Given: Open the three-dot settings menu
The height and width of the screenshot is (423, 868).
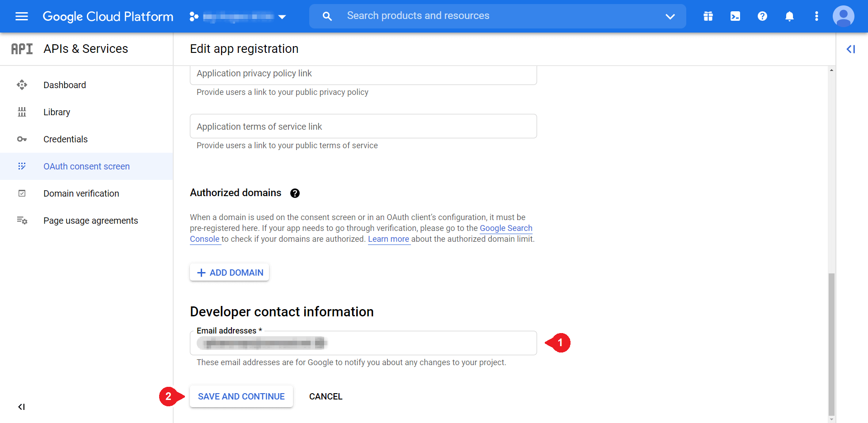Looking at the screenshot, I should click(x=816, y=17).
